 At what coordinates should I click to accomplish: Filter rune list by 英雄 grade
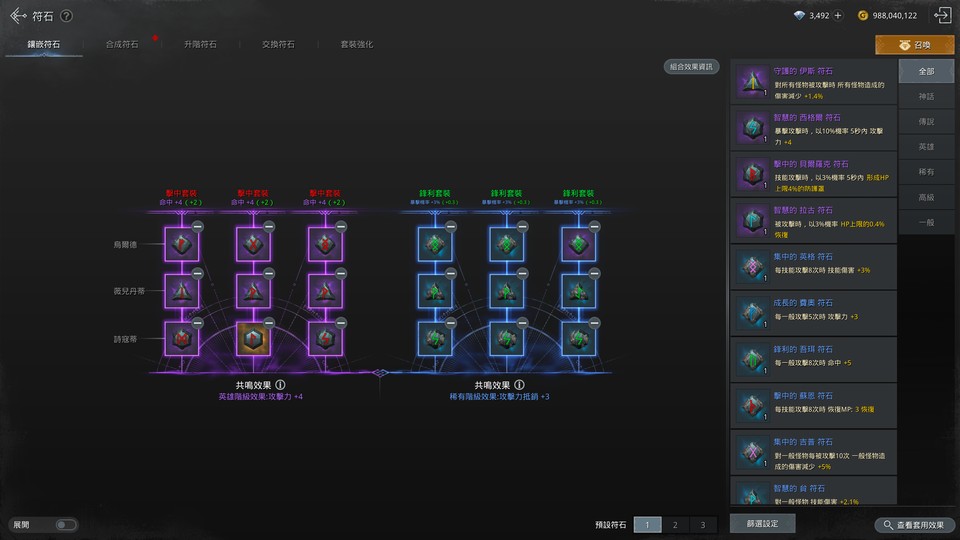click(x=926, y=146)
